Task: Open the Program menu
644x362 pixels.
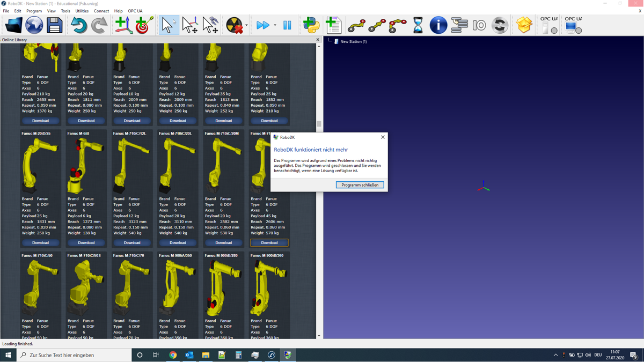Action: click(34, 11)
